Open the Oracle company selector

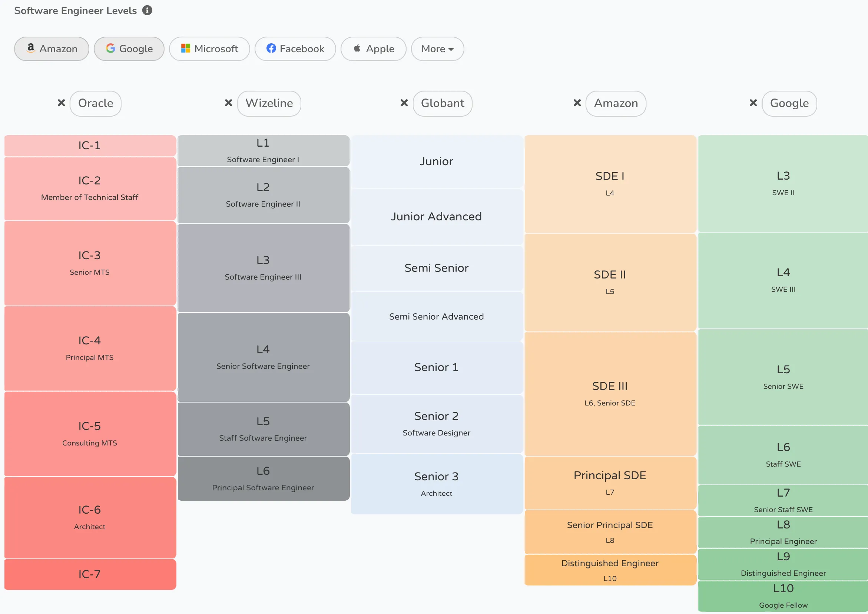[95, 103]
